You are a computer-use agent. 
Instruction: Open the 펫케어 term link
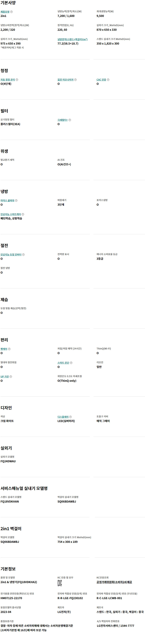4,349
